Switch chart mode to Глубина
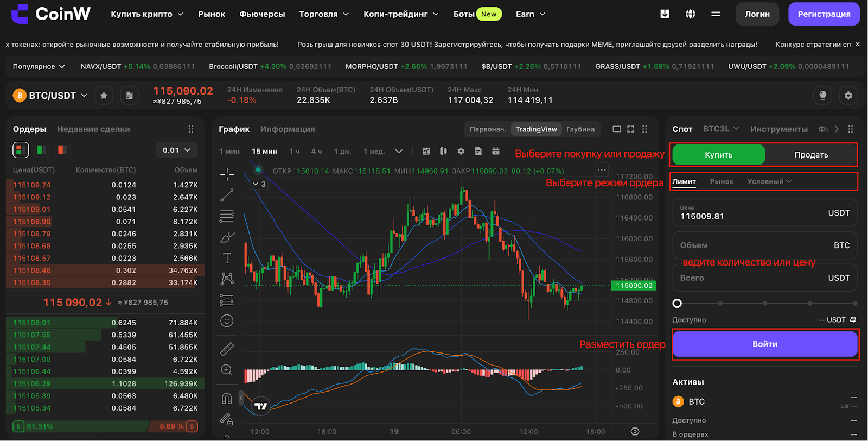Viewport: 868px width, 441px height. (580, 129)
